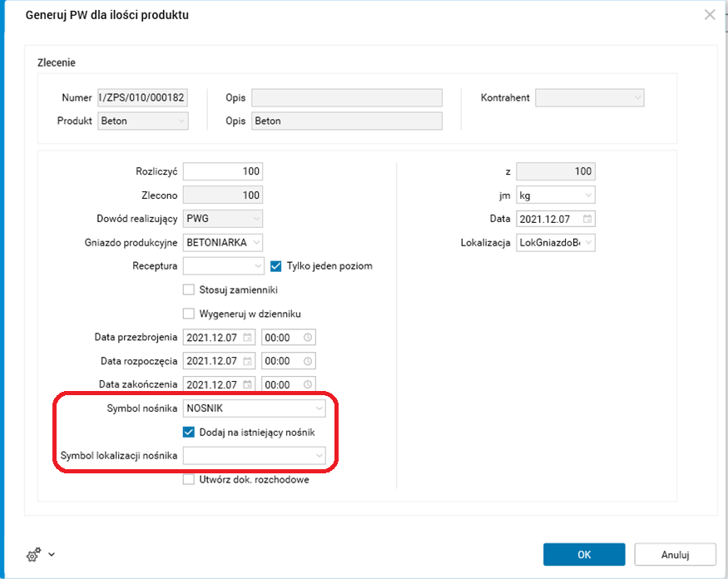728x579 pixels.
Task: Click clock icon of Data zakończenia time
Action: pos(308,385)
